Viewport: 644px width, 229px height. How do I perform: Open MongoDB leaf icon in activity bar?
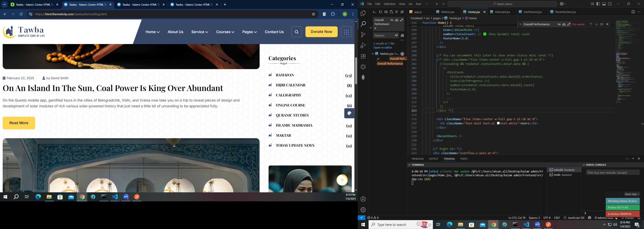tap(363, 78)
